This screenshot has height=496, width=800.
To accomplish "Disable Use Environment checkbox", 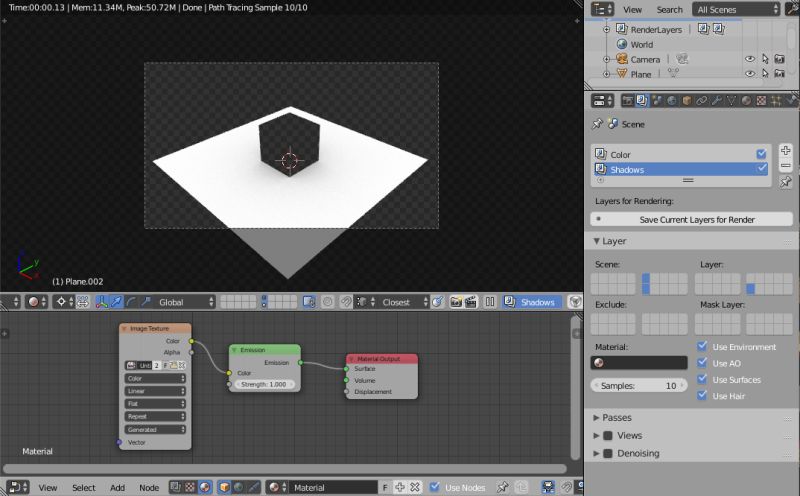I will click(702, 346).
